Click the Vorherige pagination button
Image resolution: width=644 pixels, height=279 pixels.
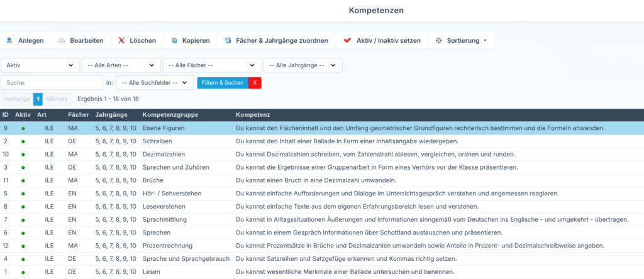click(x=17, y=99)
